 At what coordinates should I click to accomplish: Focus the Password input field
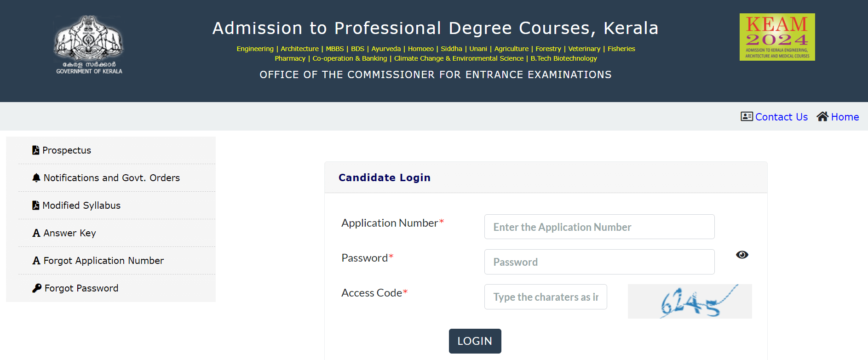pos(599,262)
